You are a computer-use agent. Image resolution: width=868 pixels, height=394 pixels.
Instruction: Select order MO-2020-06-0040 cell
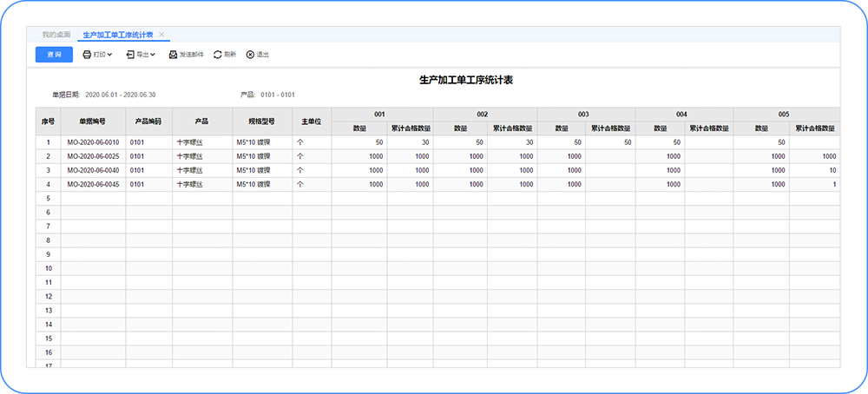pyautogui.click(x=92, y=170)
